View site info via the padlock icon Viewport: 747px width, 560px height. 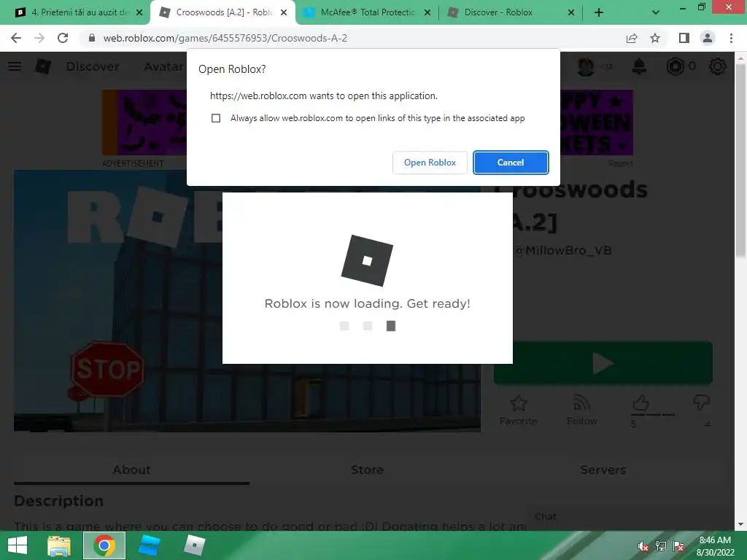[92, 38]
